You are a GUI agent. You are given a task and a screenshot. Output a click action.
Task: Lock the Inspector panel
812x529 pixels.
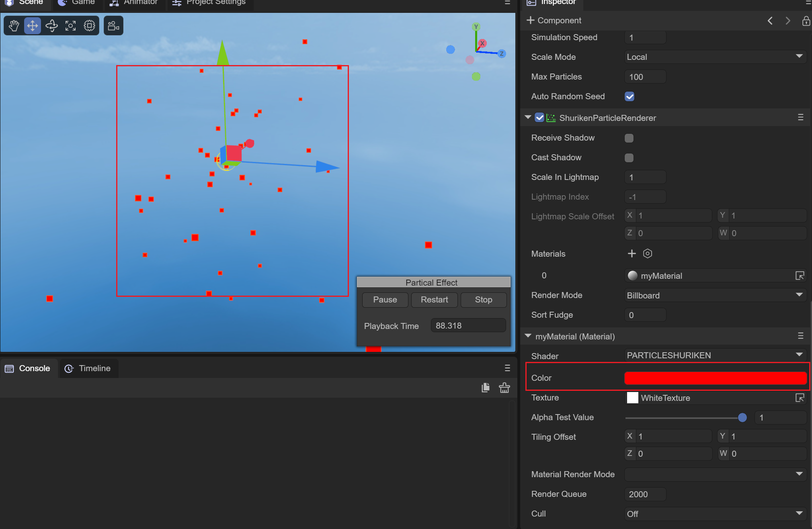tap(806, 21)
